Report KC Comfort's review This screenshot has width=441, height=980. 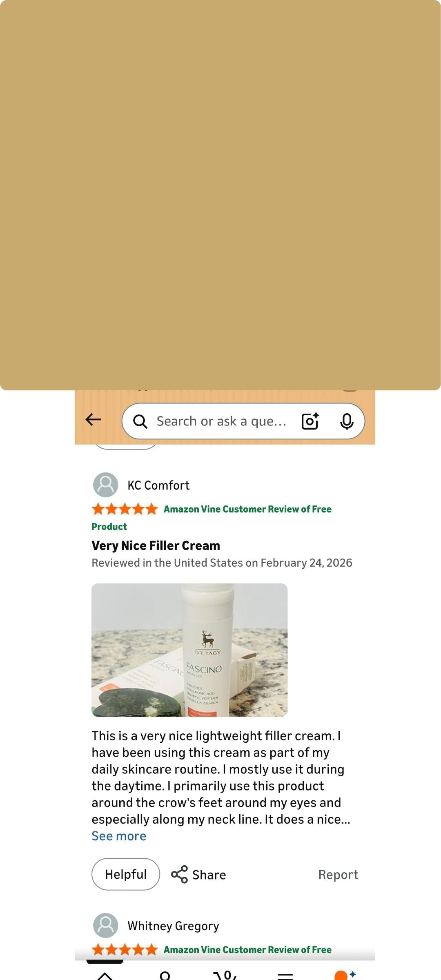pos(338,875)
